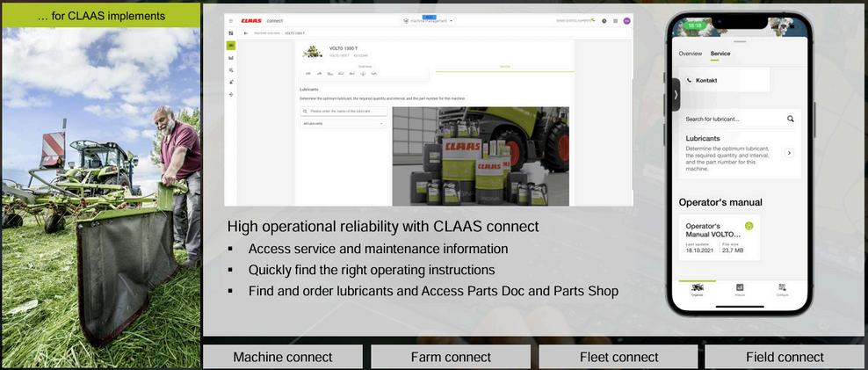
Task: Open the apps grid icon in web header
Action: tap(615, 20)
